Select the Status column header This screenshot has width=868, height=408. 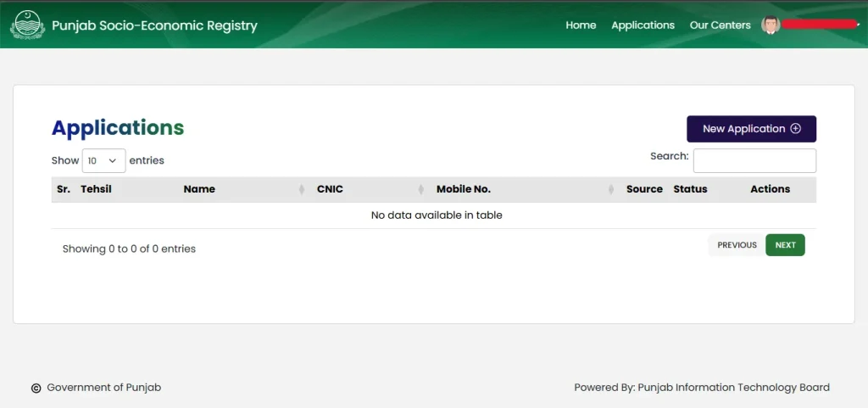[690, 189]
